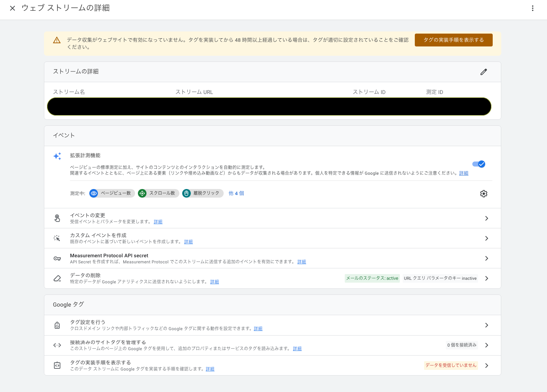The width and height of the screenshot is (547, 392).
Task: Click the cursor icon beside カスタムイベントを作成
Action: pyautogui.click(x=57, y=238)
